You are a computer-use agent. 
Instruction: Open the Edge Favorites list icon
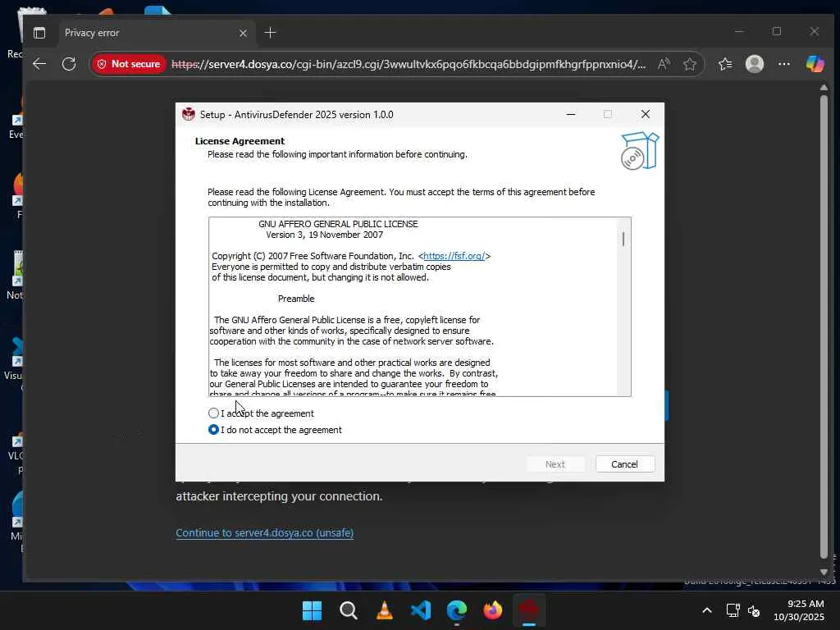click(725, 64)
